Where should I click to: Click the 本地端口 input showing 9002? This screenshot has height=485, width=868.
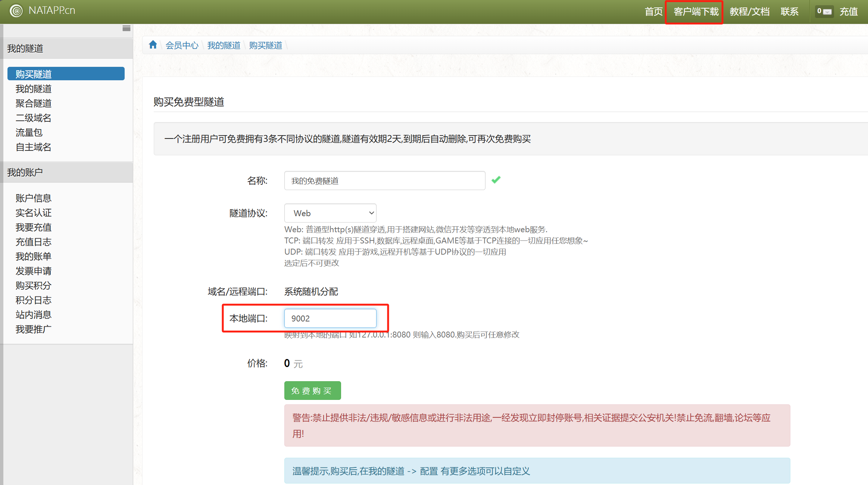(330, 318)
